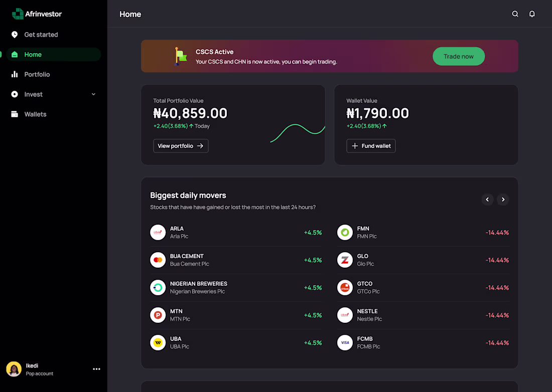Click the Fund wallet button
Image resolution: width=552 pixels, height=392 pixels.
371,146
